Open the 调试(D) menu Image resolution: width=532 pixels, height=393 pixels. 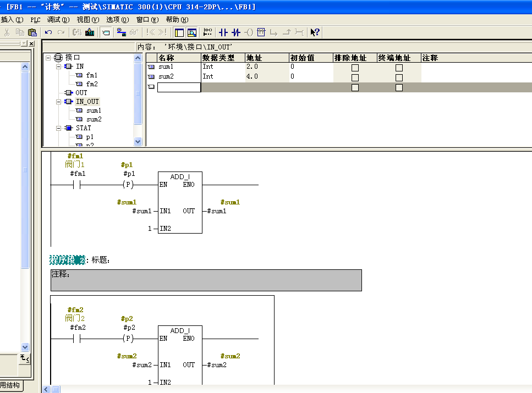click(58, 20)
